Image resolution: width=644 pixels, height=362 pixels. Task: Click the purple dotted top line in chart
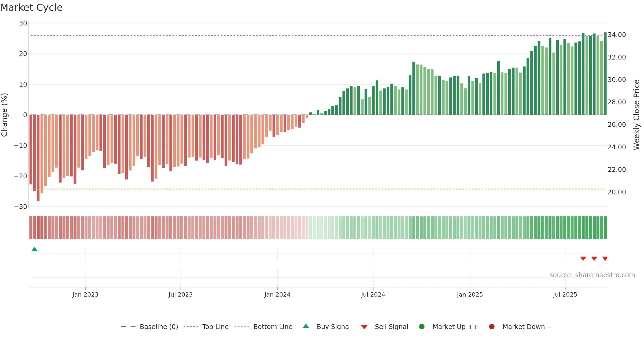[318, 35]
